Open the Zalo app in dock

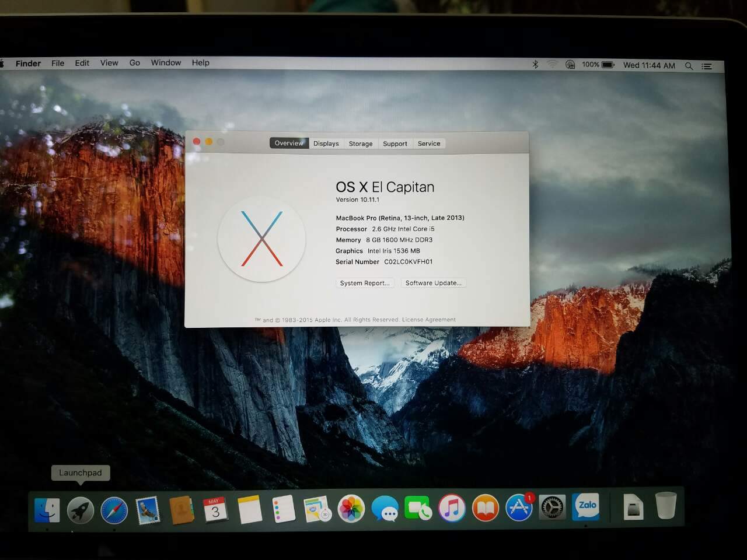(587, 506)
